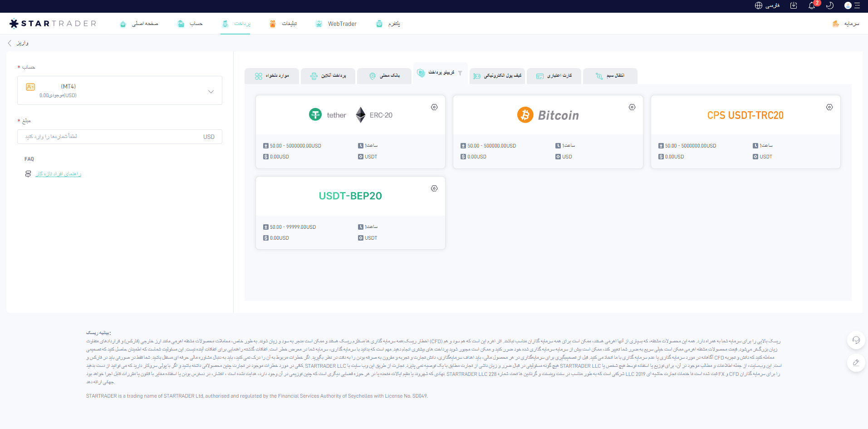
Task: Click the clock icon on CPS USDT-TRC20 card
Action: (x=755, y=146)
